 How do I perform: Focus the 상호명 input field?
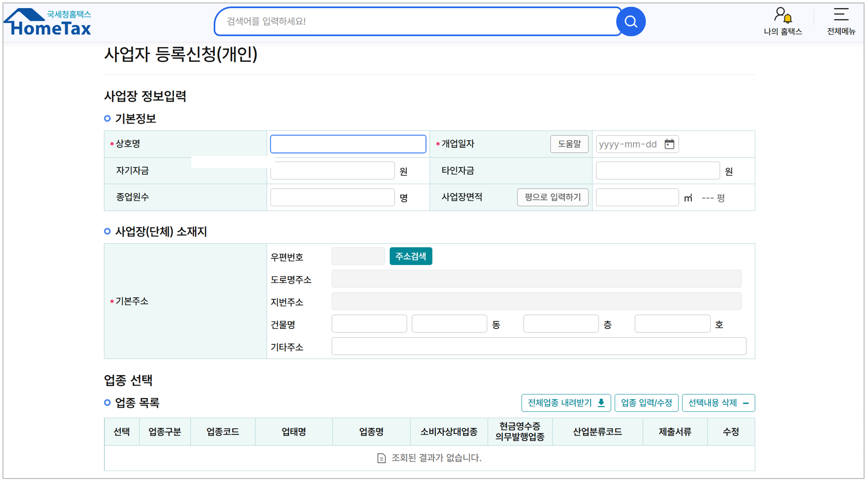pos(348,144)
